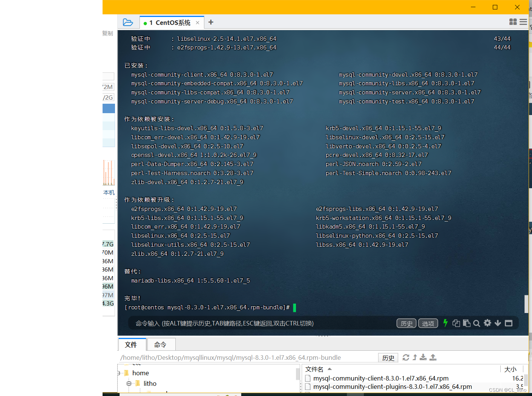Click the copy icon in command bar
Image resolution: width=532 pixels, height=396 pixels.
pos(456,323)
